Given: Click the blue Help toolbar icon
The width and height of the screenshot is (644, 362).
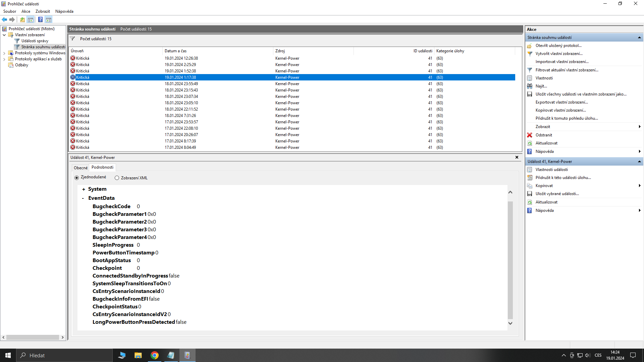Looking at the screenshot, I should pos(40,19).
